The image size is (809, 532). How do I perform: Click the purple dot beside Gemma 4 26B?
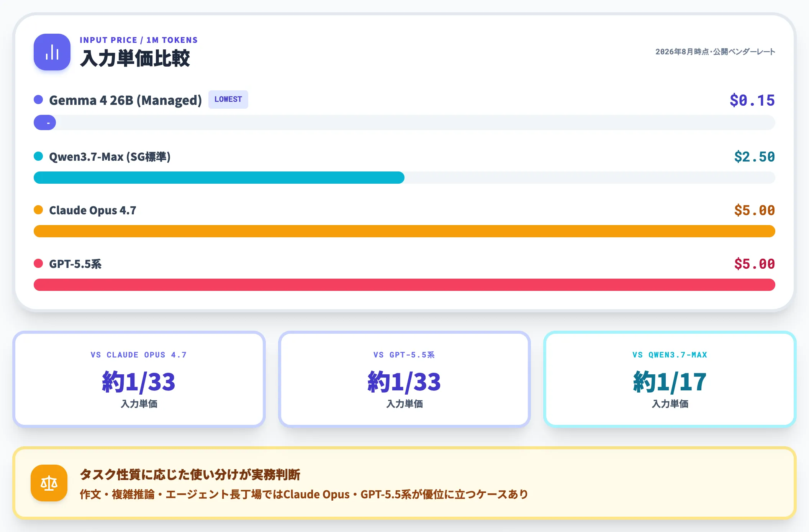[x=38, y=100]
